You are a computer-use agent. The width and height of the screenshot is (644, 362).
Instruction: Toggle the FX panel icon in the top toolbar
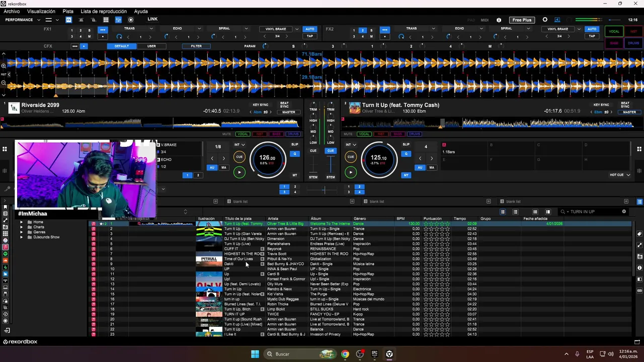pos(69,20)
